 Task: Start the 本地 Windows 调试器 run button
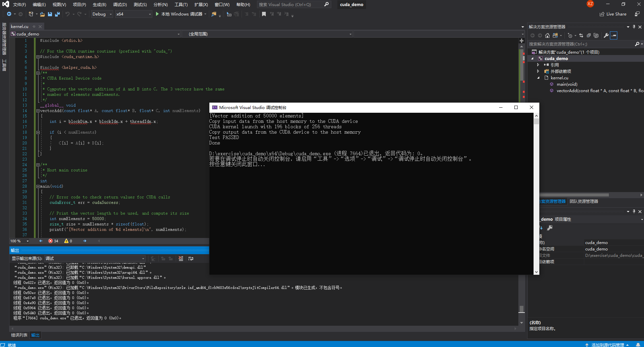(179, 14)
